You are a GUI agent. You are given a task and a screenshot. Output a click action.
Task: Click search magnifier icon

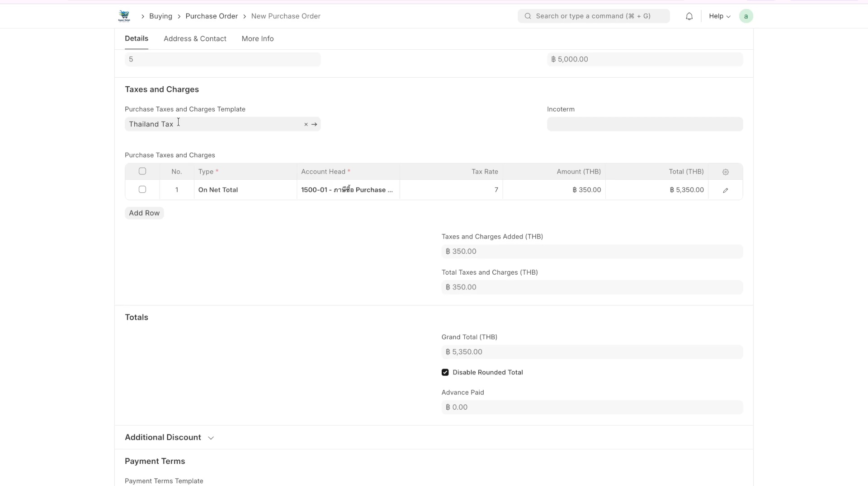tap(528, 16)
